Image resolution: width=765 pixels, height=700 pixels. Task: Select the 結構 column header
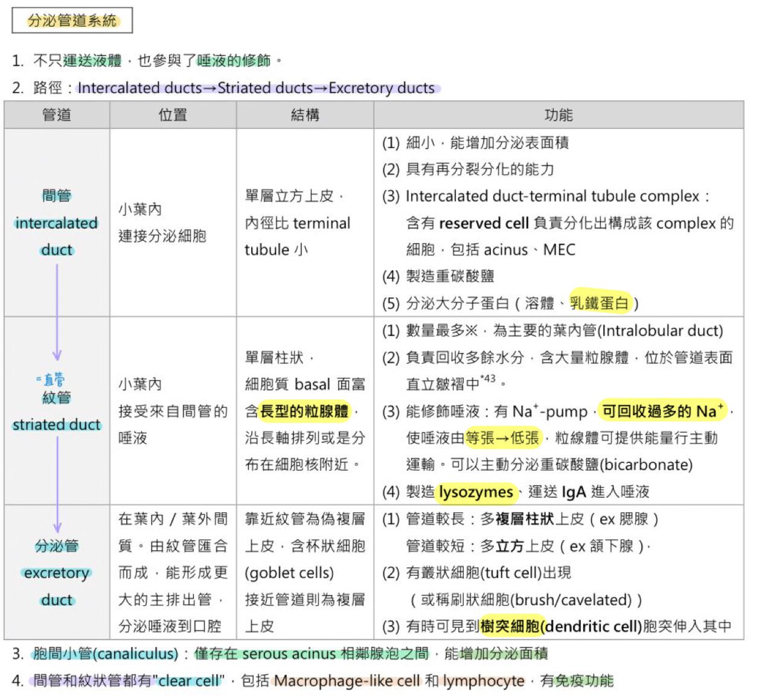[x=305, y=115]
